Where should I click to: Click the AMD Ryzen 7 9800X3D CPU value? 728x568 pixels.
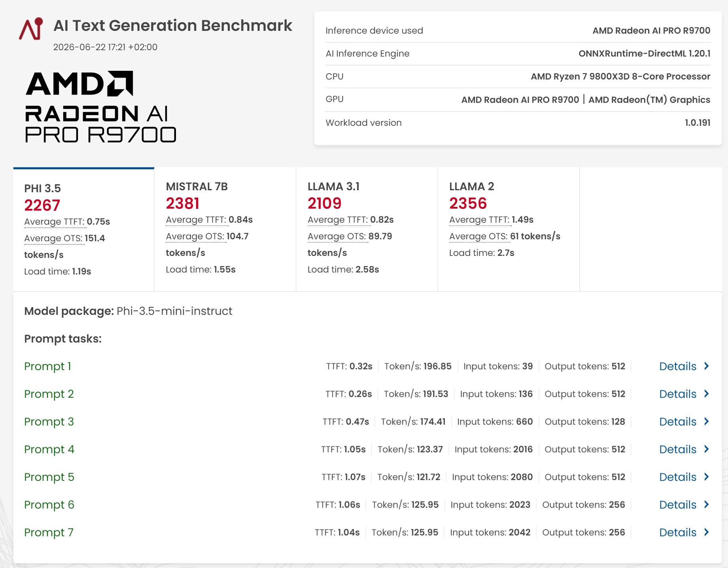pyautogui.click(x=620, y=76)
